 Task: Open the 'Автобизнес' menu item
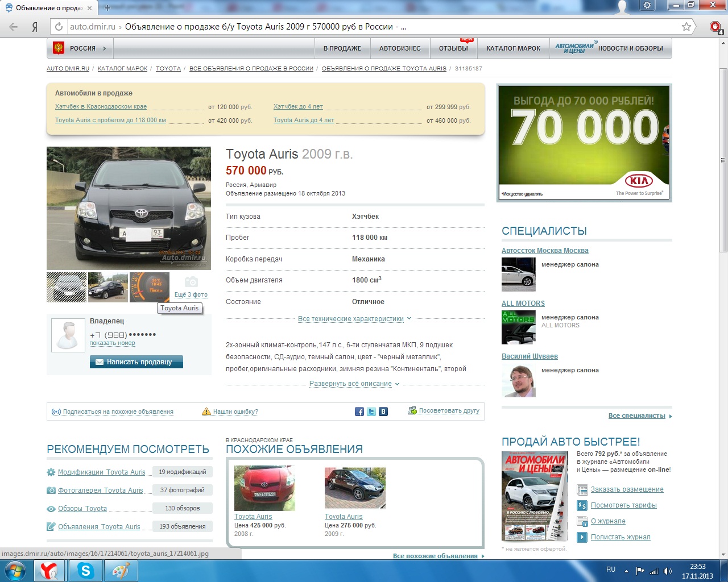[x=400, y=49]
